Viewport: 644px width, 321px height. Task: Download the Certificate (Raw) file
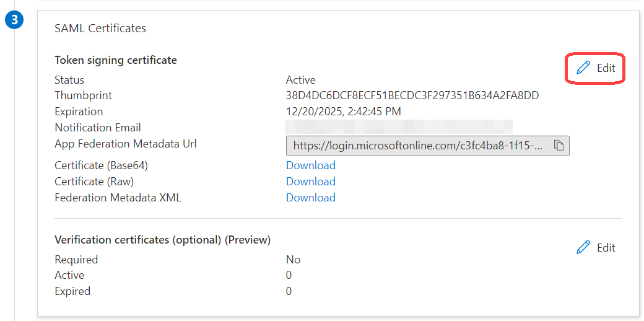click(x=310, y=182)
